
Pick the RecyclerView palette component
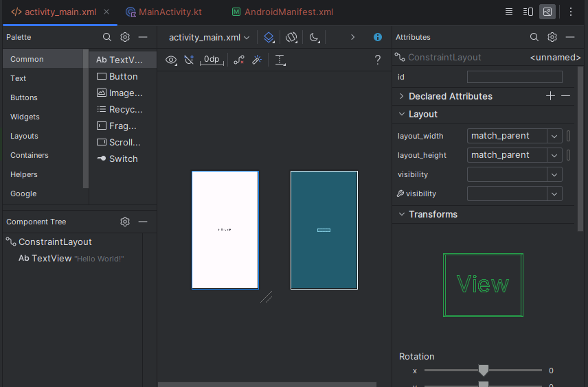point(123,109)
